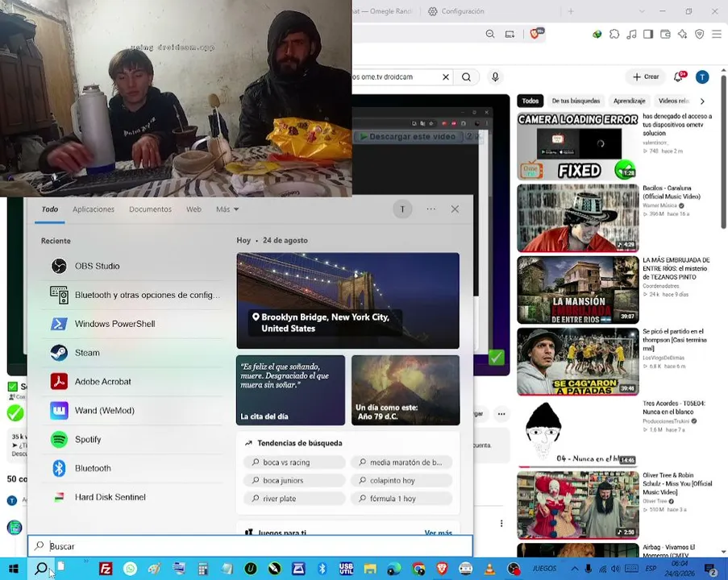Screen dimensions: 728x580
Task: Play the LA MANSIÓN EMBRUJADA video thumbnail
Action: tap(577, 290)
